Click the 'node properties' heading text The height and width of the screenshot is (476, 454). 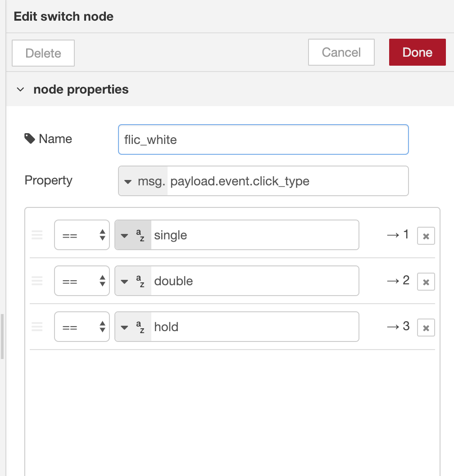81,90
